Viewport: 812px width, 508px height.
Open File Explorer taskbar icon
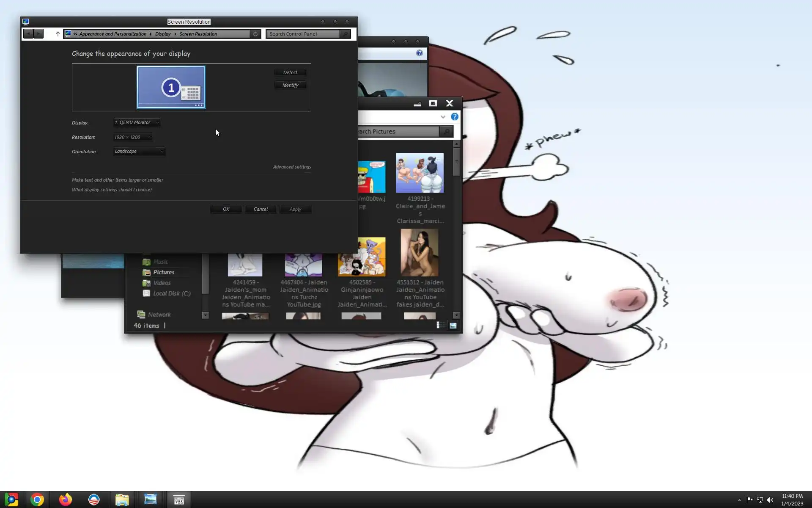click(122, 500)
